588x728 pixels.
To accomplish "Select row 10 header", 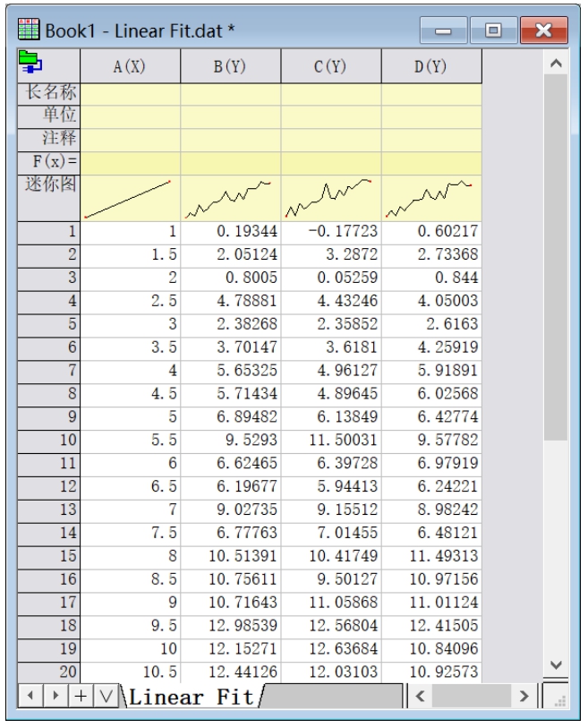I will (x=45, y=466).
